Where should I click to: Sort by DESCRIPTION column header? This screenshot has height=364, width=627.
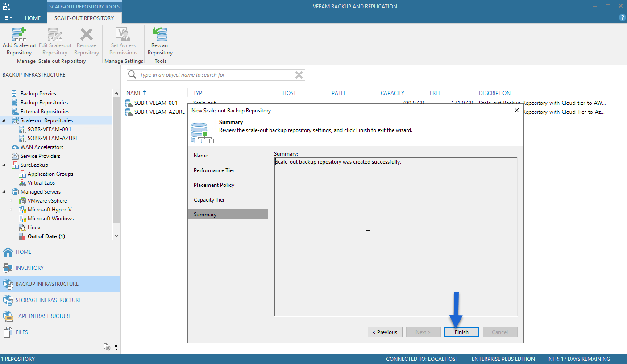494,93
